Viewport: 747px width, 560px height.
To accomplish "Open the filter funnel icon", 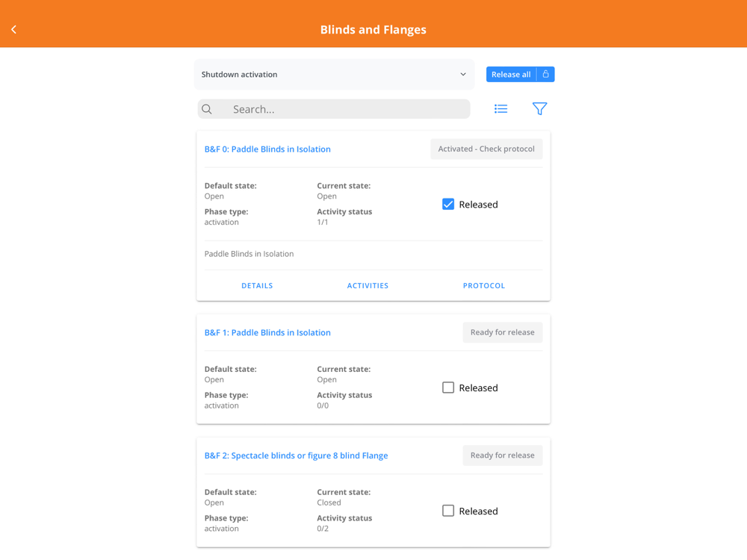I will pos(539,109).
